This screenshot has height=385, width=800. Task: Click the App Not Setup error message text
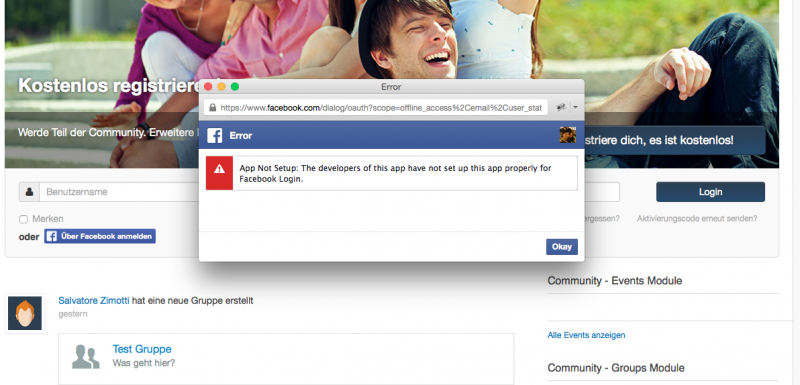pos(395,173)
